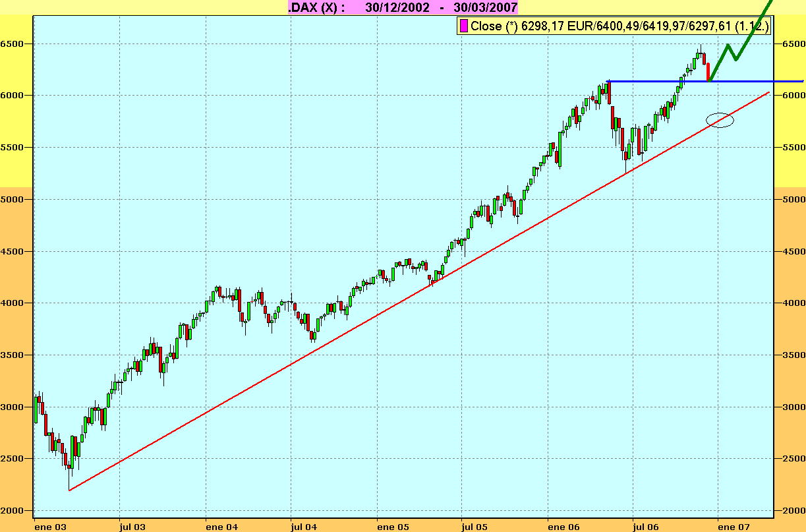
Task: Click the 'jul 03' date axis label
Action: point(133,526)
